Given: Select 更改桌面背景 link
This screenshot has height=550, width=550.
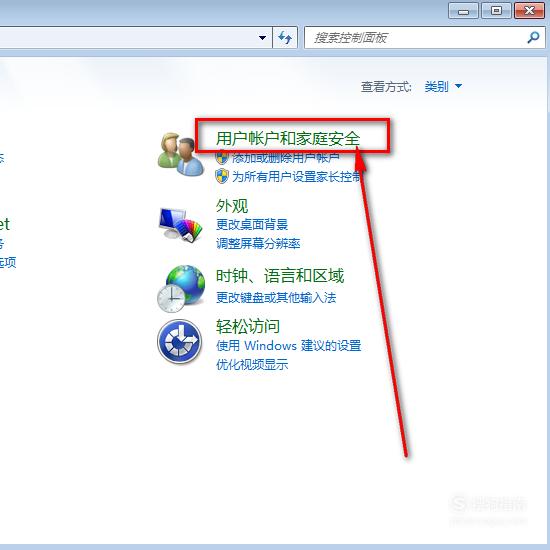Looking at the screenshot, I should (x=252, y=224).
